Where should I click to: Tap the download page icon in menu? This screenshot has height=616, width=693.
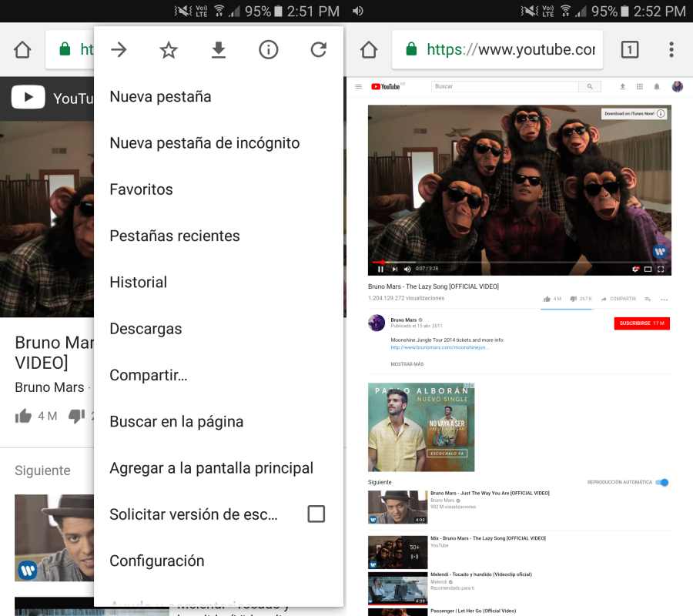(219, 50)
